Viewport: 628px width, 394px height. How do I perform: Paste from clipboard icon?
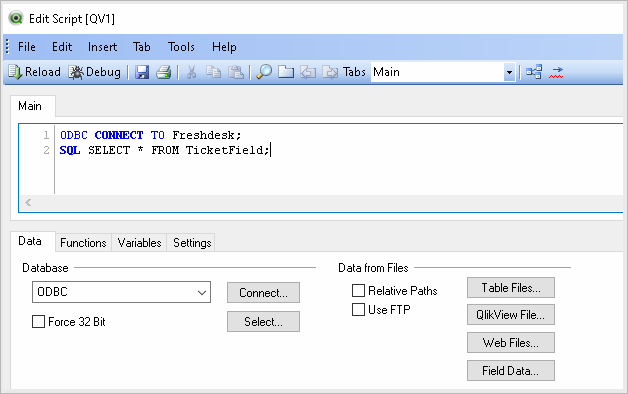tap(236, 72)
